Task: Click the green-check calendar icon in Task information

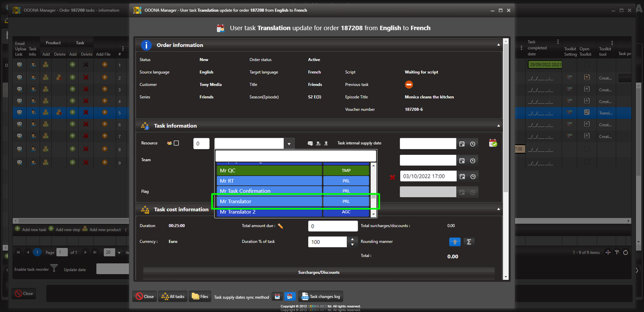Action: point(493,143)
